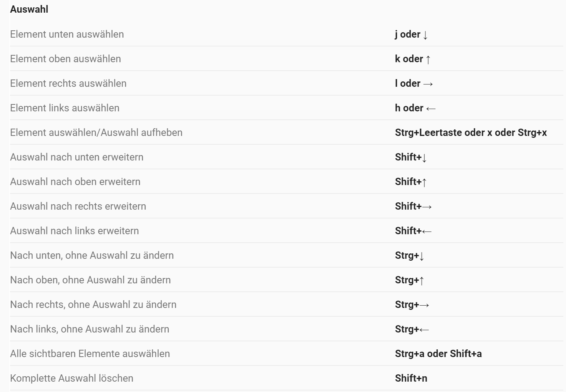The width and height of the screenshot is (566, 392).
Task: Click the "Strg+a oder Shift+a" shortcut
Action: pyautogui.click(x=438, y=354)
